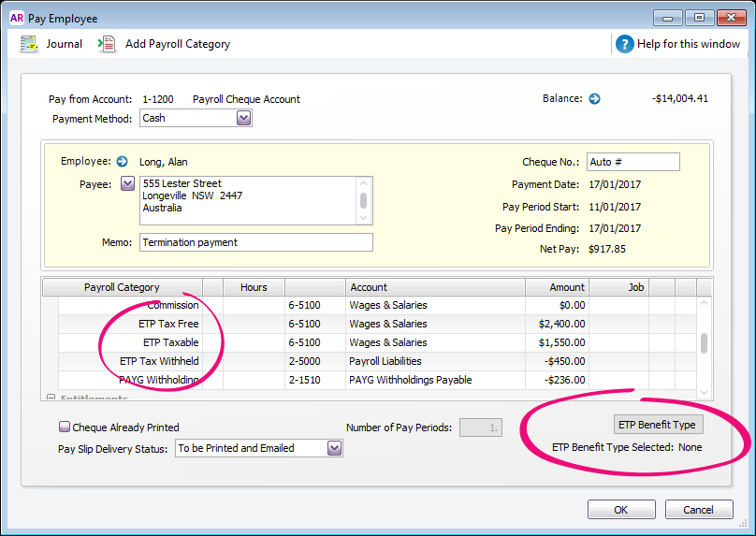The height and width of the screenshot is (536, 756).
Task: Open the Journal icon in toolbar
Action: coord(29,44)
